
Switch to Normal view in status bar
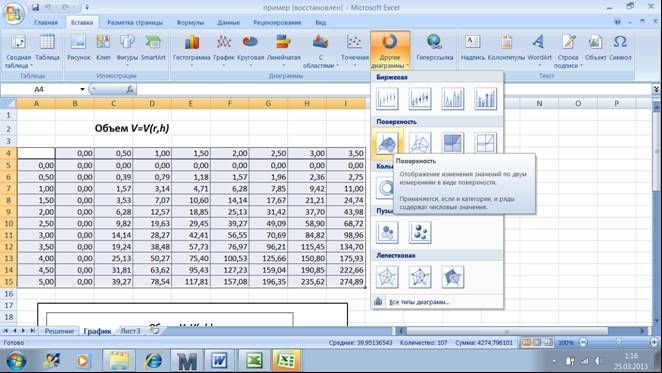(x=526, y=342)
